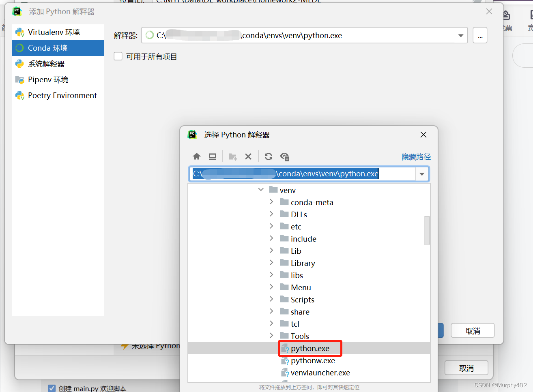
Task: Enable 可用于所有项目 checkbox
Action: click(x=118, y=56)
